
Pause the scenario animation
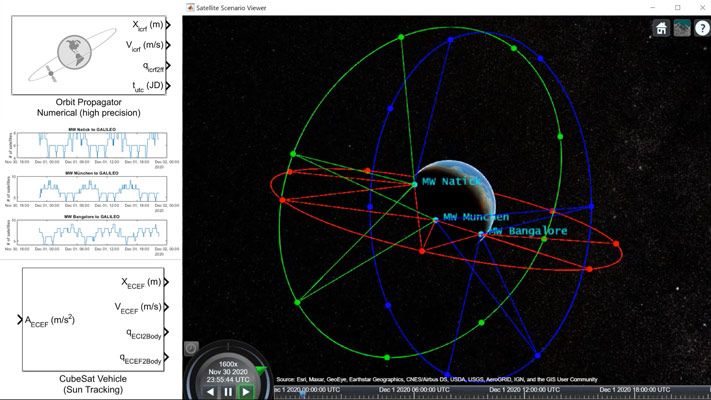228,392
